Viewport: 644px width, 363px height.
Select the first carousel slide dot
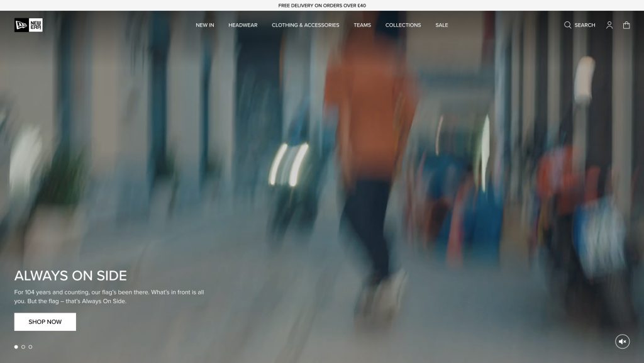(x=16, y=347)
